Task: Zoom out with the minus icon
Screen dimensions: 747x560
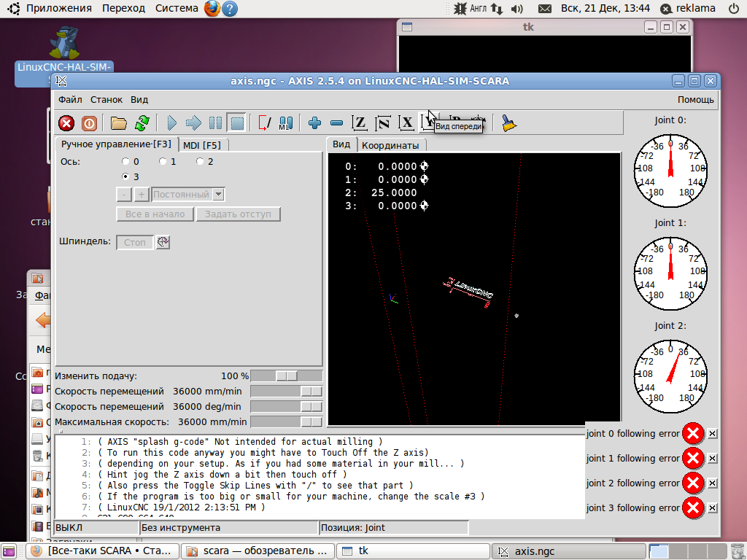Action: 336,123
